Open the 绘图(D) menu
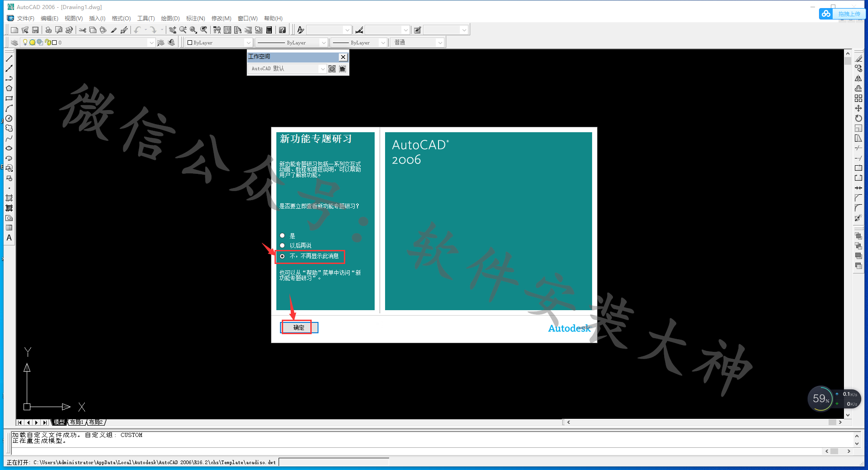868x470 pixels. 170,19
